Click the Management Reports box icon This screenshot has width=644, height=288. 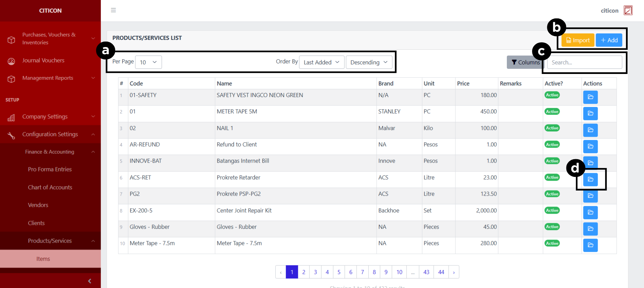pyautogui.click(x=11, y=79)
